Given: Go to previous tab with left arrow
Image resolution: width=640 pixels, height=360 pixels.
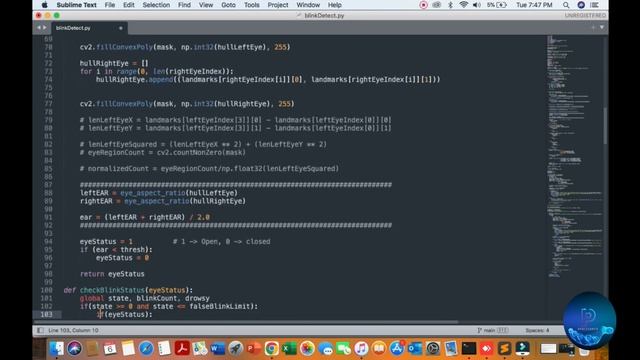Looking at the screenshot, I should click(x=39, y=28).
